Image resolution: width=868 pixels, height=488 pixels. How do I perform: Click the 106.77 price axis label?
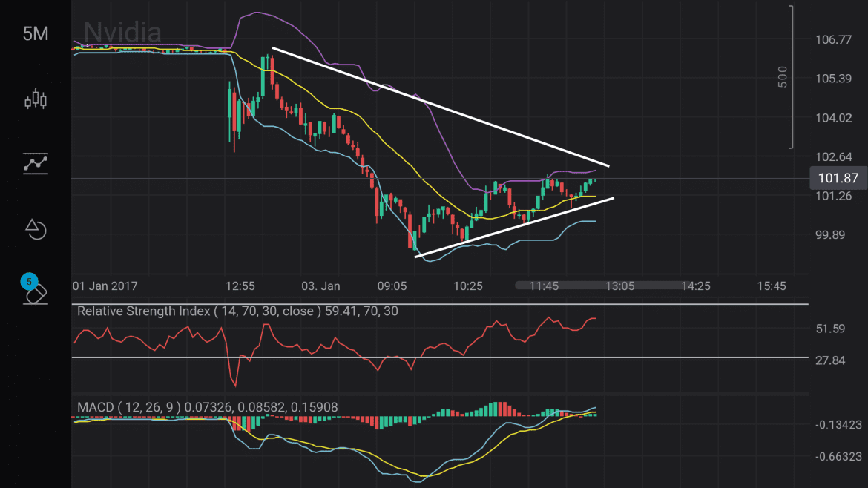pos(833,39)
